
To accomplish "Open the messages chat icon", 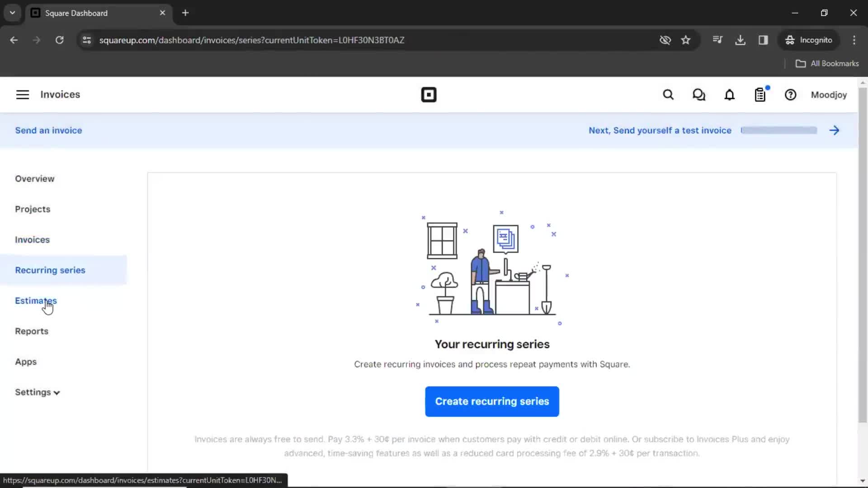I will pos(699,95).
